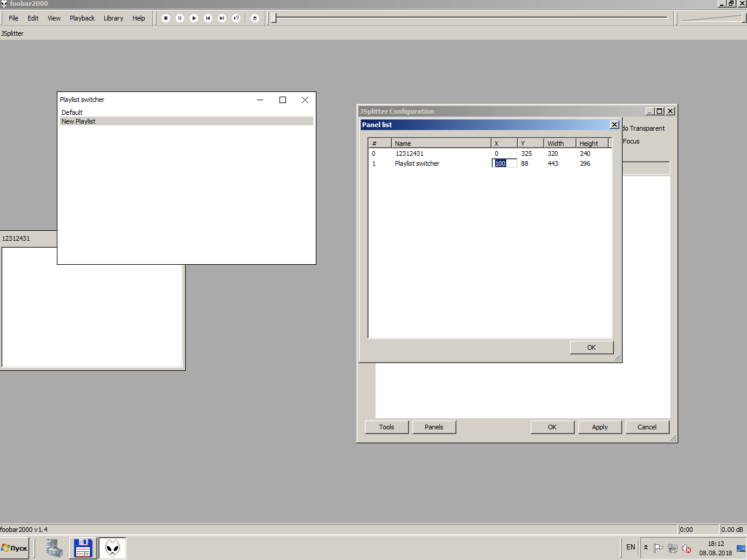Skip to previous track
747x560 pixels.
[x=208, y=18]
